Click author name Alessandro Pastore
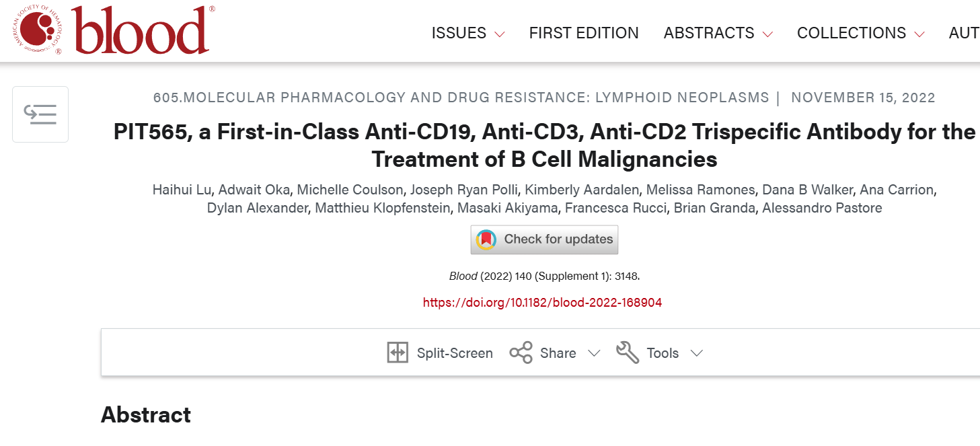 point(821,208)
